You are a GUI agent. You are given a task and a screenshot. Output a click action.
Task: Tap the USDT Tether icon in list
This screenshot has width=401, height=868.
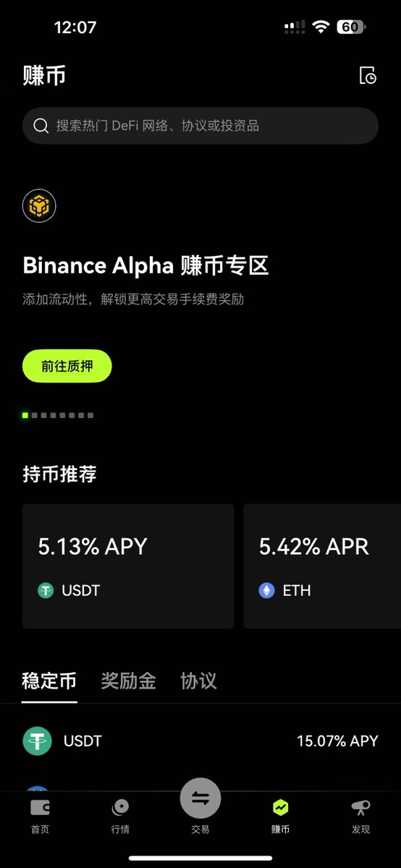pos(37,741)
